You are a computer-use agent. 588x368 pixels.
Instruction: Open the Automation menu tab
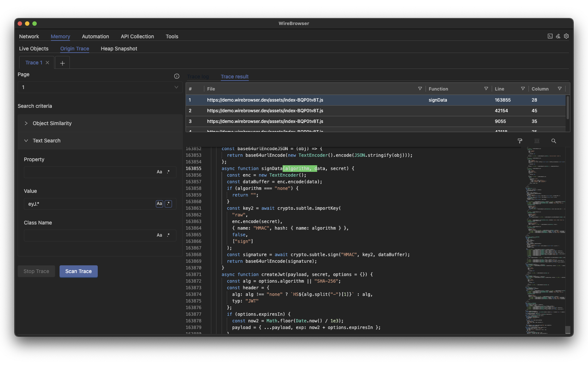(x=95, y=36)
